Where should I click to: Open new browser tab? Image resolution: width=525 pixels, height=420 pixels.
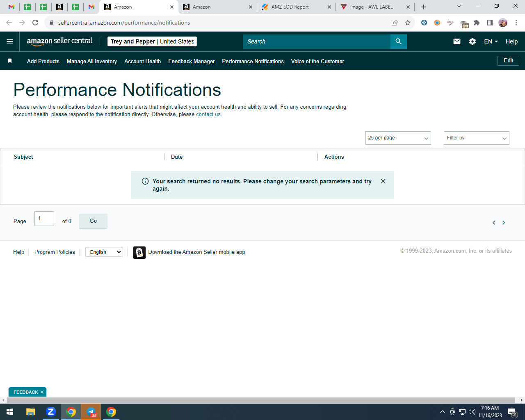[424, 7]
